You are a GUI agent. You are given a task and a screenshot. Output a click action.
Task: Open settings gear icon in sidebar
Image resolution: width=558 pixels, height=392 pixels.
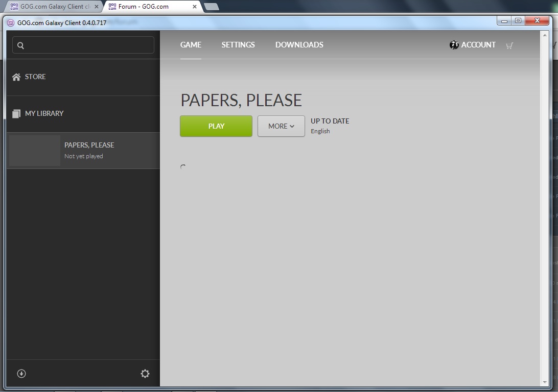point(145,374)
